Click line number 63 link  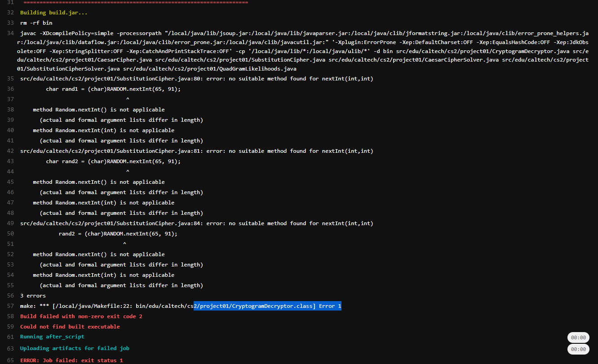(10, 348)
